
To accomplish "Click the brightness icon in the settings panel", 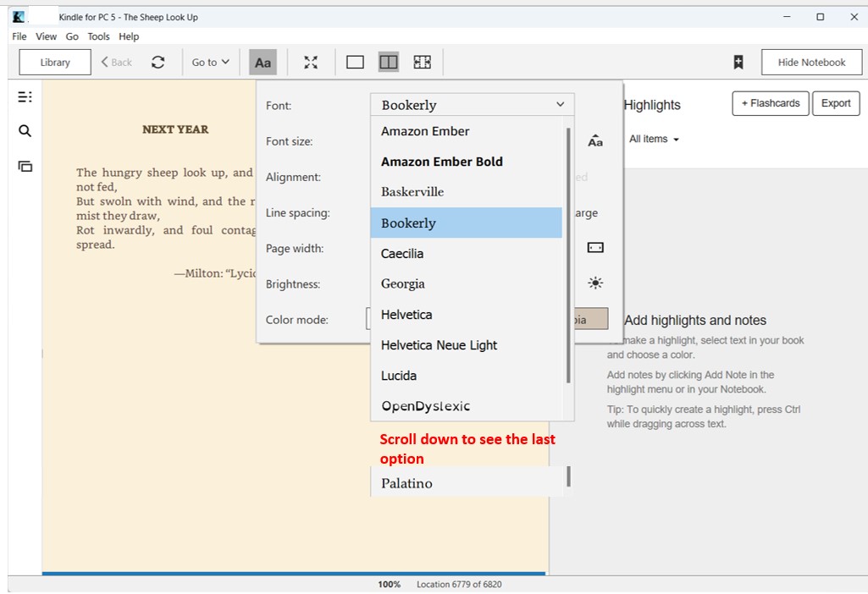I will point(595,283).
